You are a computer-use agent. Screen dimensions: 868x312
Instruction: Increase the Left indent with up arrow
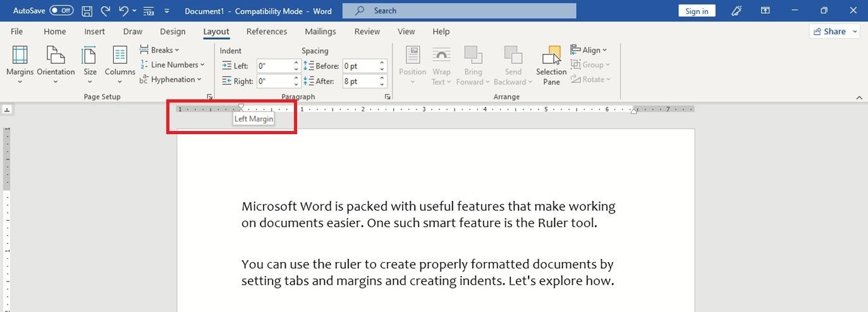(x=296, y=63)
